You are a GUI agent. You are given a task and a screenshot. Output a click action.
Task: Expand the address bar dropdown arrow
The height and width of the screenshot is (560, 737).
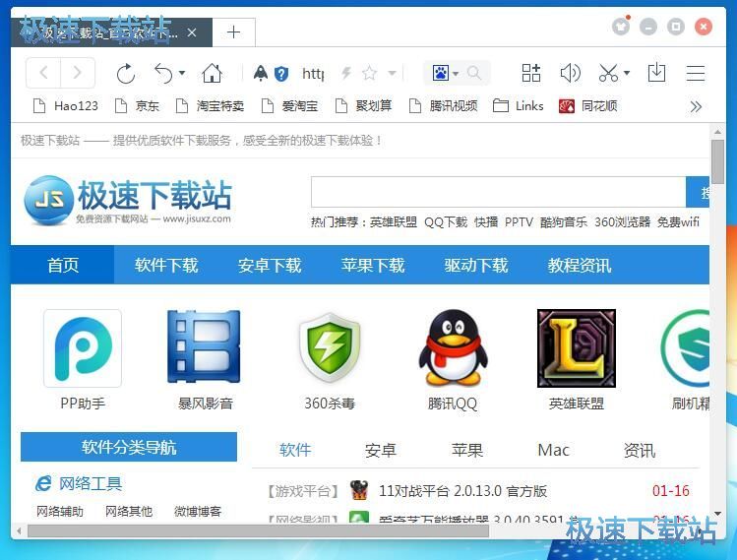click(x=392, y=73)
